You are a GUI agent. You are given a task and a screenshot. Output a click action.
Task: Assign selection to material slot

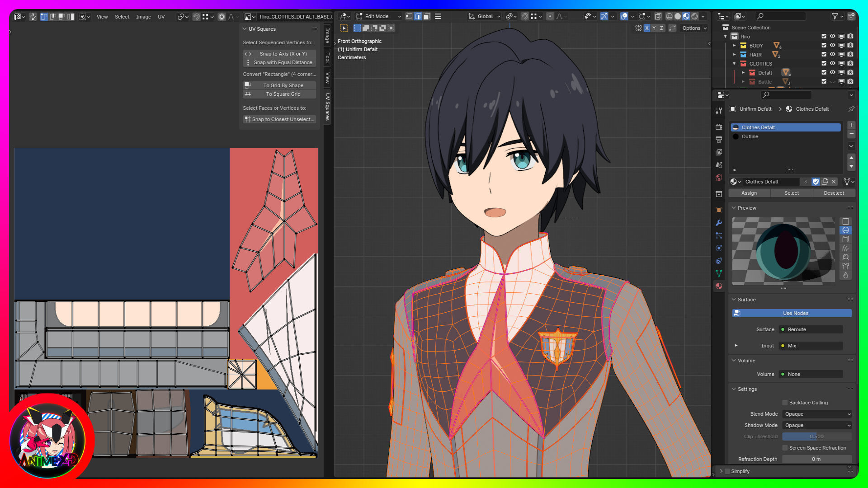pos(749,193)
